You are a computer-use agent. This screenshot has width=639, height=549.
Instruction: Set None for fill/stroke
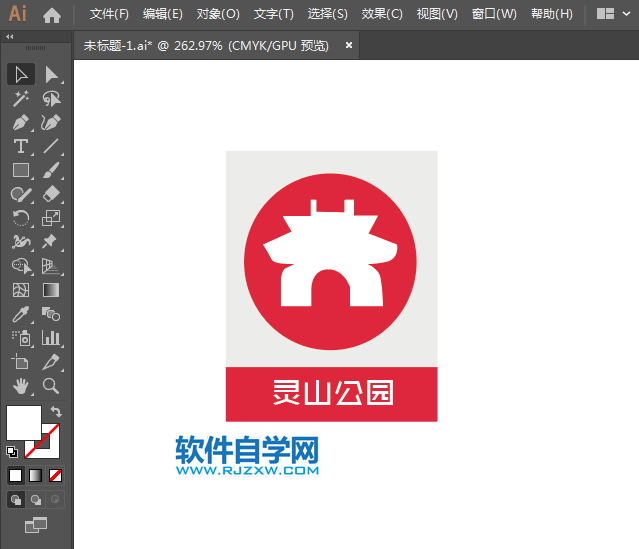[x=55, y=475]
